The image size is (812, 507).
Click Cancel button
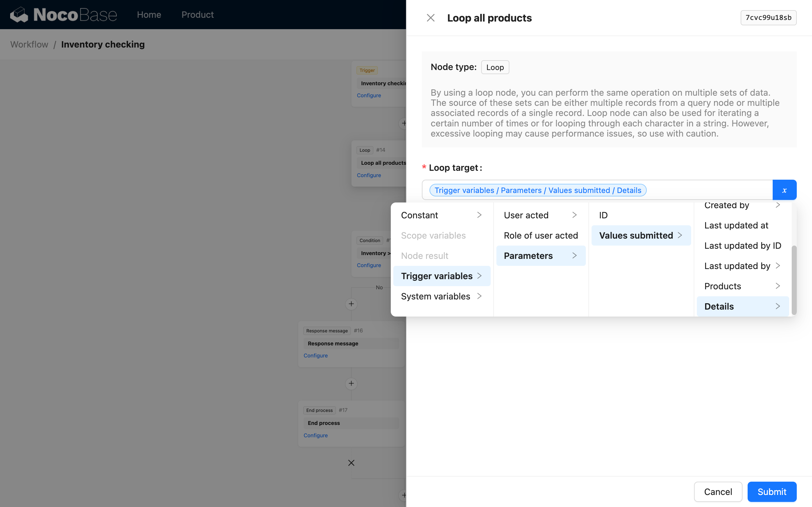pos(718,491)
